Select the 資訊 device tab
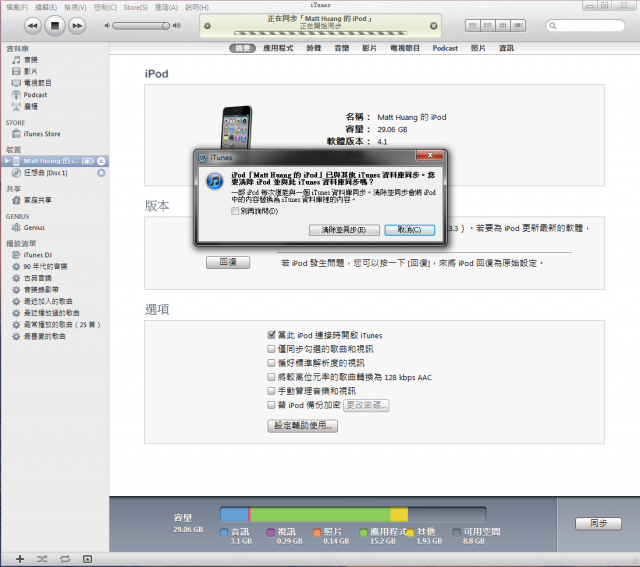Viewport: 640px width, 567px height. tap(506, 48)
